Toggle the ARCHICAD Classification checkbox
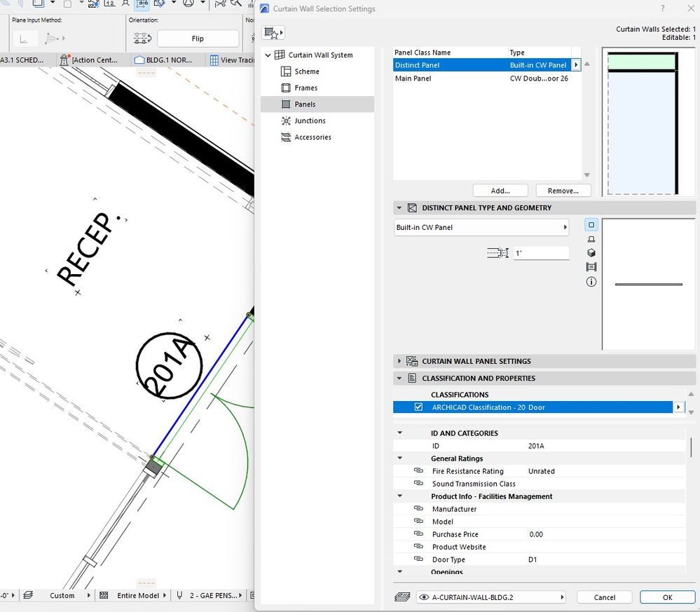 pos(418,407)
